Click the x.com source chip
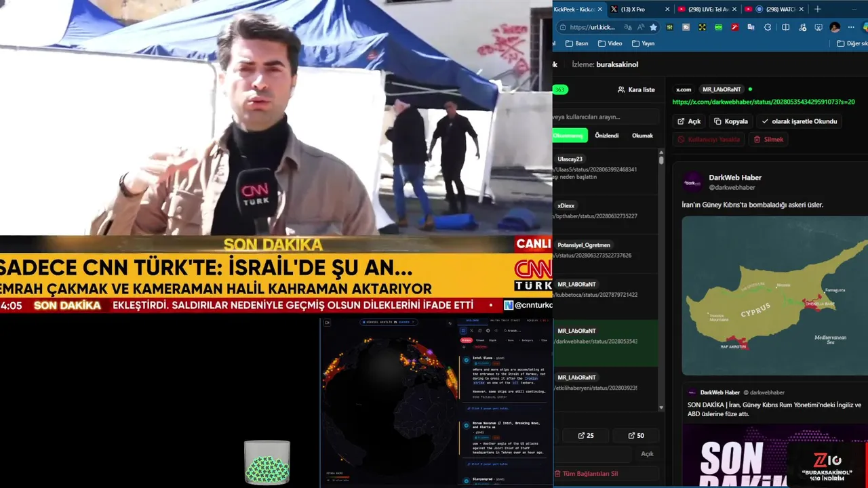Screen dimensions: 868x488 click(x=684, y=89)
